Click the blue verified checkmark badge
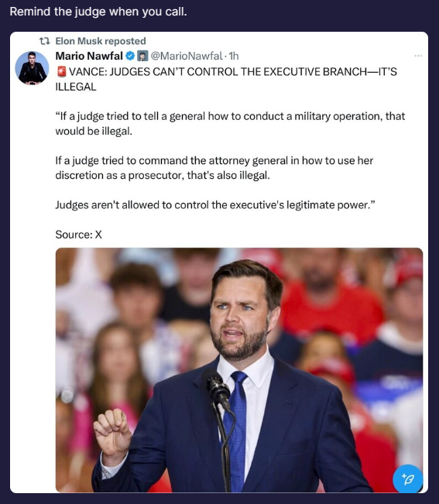The height and width of the screenshot is (504, 439). [x=130, y=57]
